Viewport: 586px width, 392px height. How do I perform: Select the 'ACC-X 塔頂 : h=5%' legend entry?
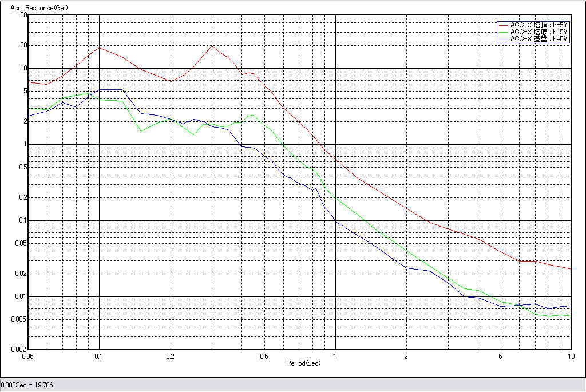(x=539, y=26)
